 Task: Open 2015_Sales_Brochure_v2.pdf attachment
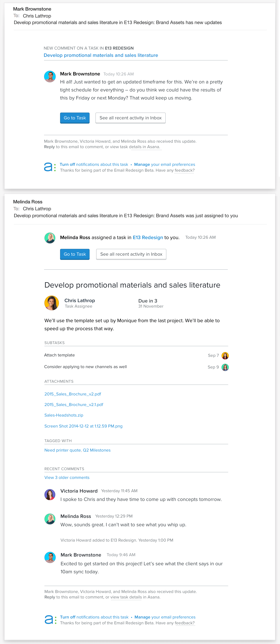pos(73,394)
